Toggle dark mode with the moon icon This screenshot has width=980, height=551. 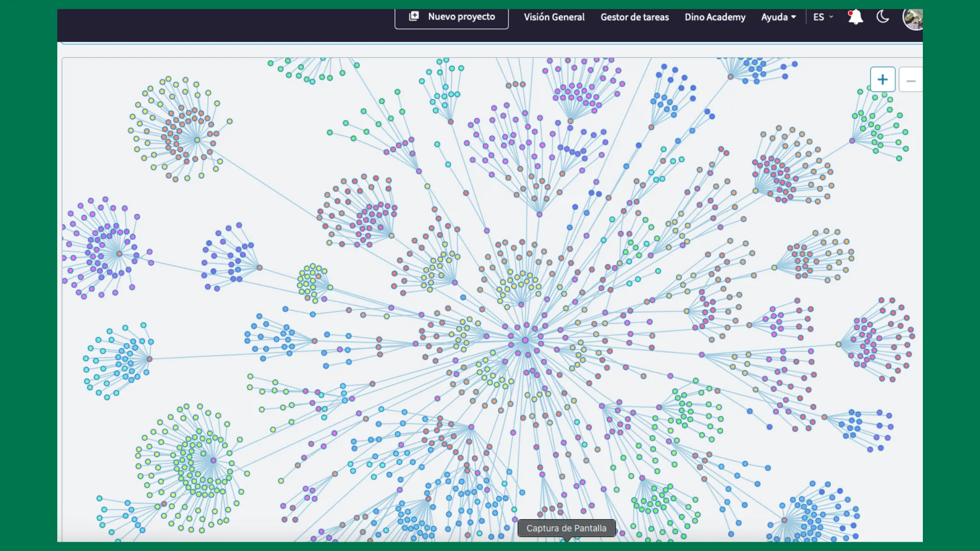click(x=883, y=17)
